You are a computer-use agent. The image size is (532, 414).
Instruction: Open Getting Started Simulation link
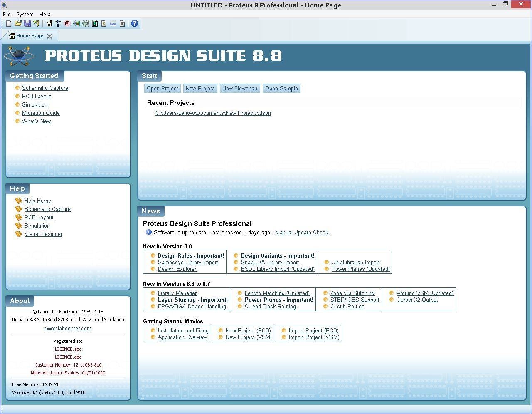click(34, 104)
